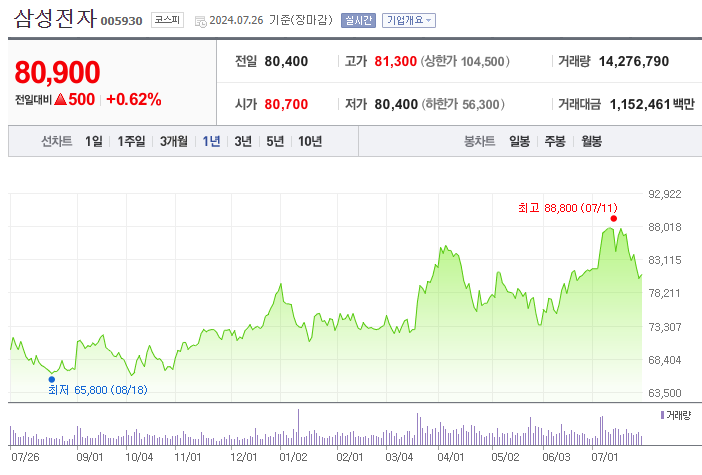Screen dimensions: 702x475
Task: Click the 전일 80,400 value
Action: coord(286,61)
